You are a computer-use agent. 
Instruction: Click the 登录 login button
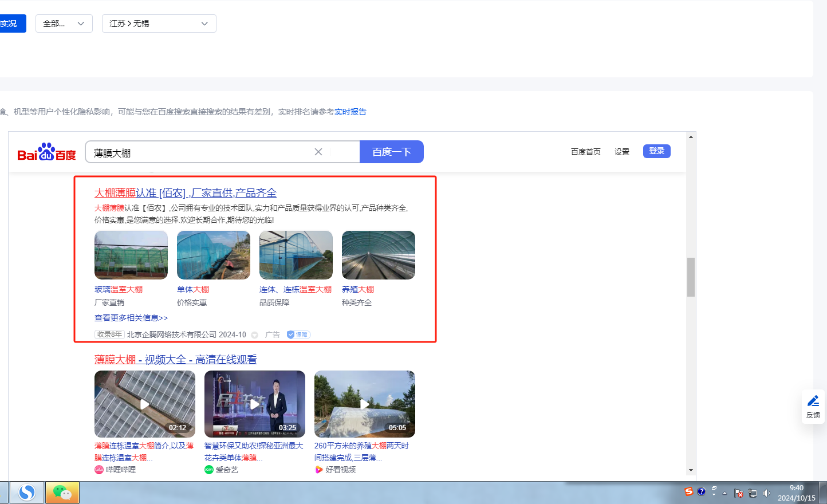click(x=657, y=151)
